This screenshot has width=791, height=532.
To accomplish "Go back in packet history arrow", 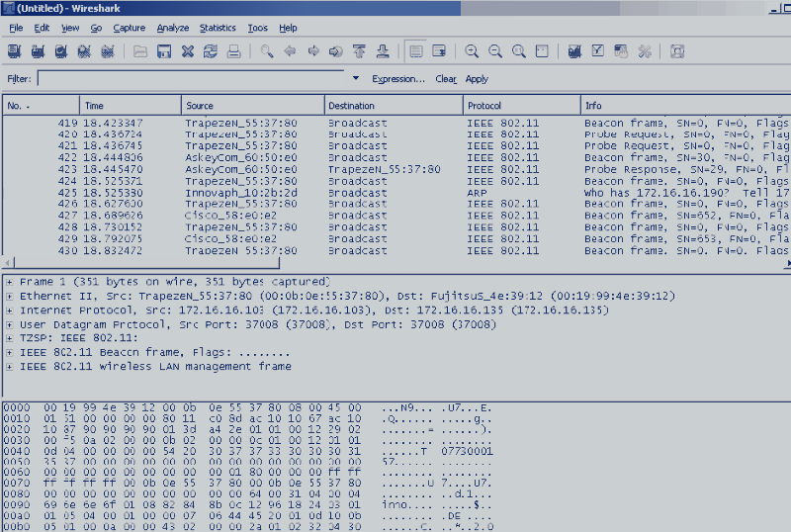I will [x=290, y=51].
